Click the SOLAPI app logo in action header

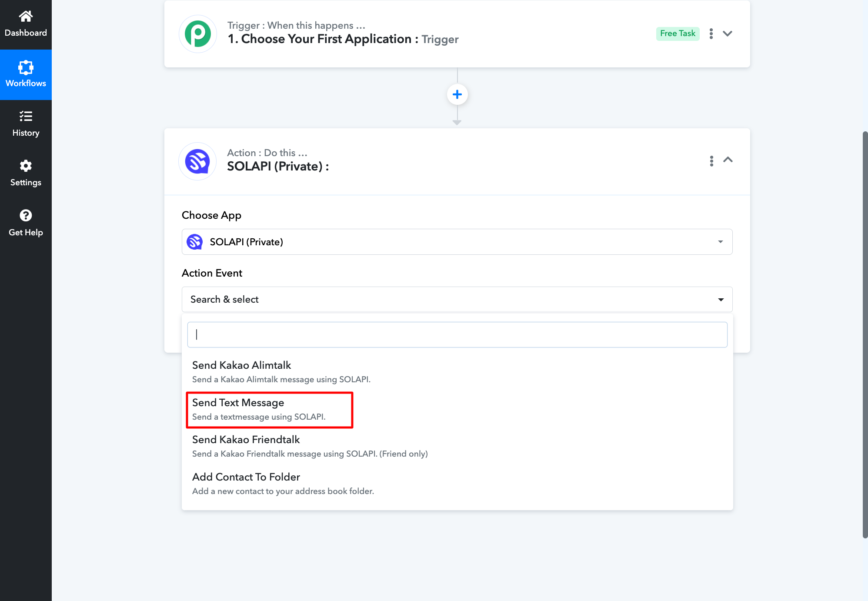click(x=198, y=161)
